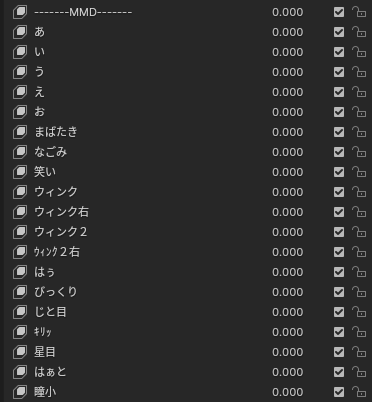The width and height of the screenshot is (372, 402).
Task: Click lock icon on the MMD separator row
Action: click(x=359, y=12)
